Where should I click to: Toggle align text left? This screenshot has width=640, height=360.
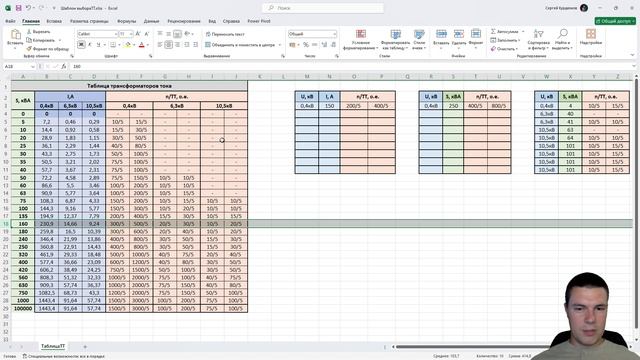[x=160, y=45]
